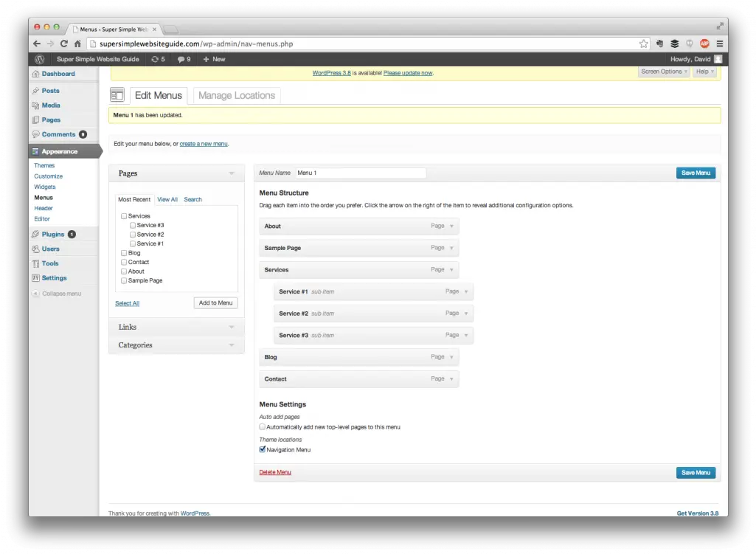
Task: Reload the page with the refresh icon
Action: coord(63,44)
